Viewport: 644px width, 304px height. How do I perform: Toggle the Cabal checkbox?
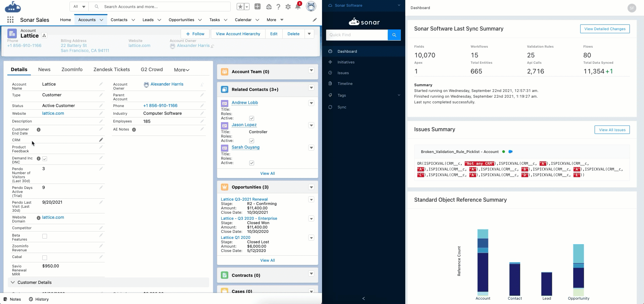[45, 258]
